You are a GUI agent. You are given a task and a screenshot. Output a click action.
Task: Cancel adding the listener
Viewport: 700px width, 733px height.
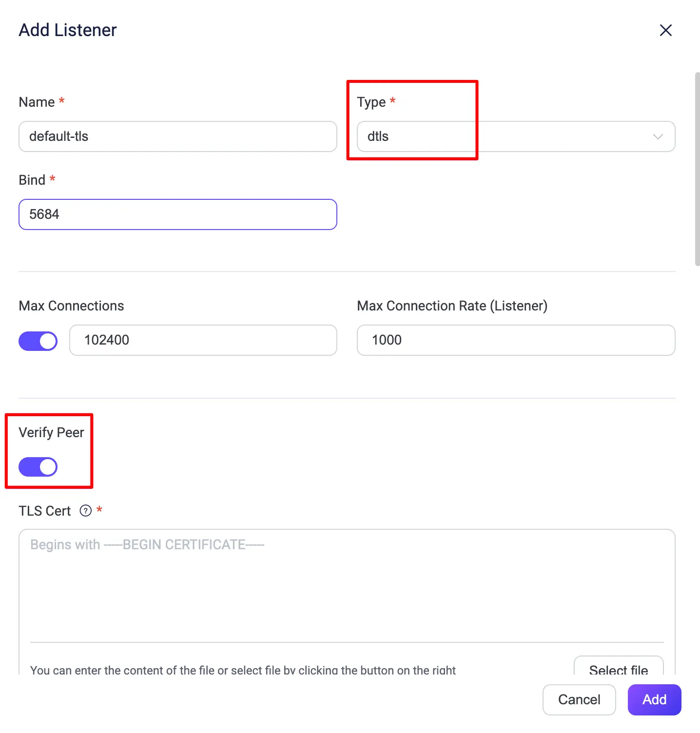(579, 700)
